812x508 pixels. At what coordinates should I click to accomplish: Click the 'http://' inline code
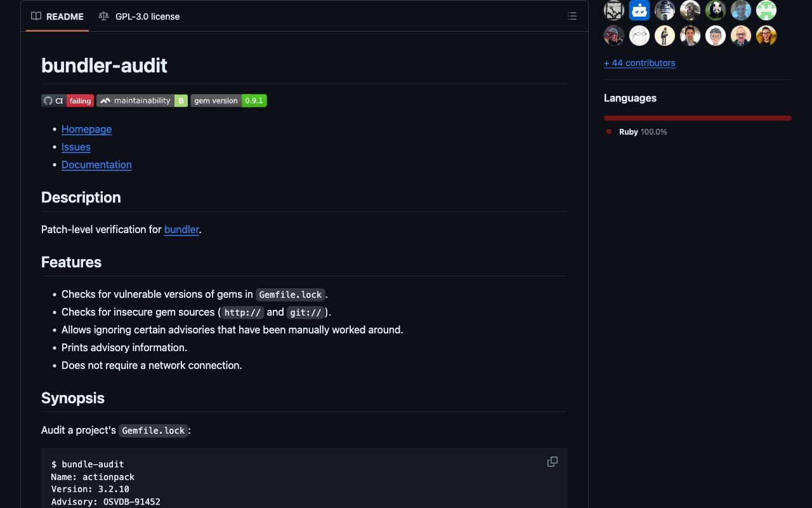[242, 312]
